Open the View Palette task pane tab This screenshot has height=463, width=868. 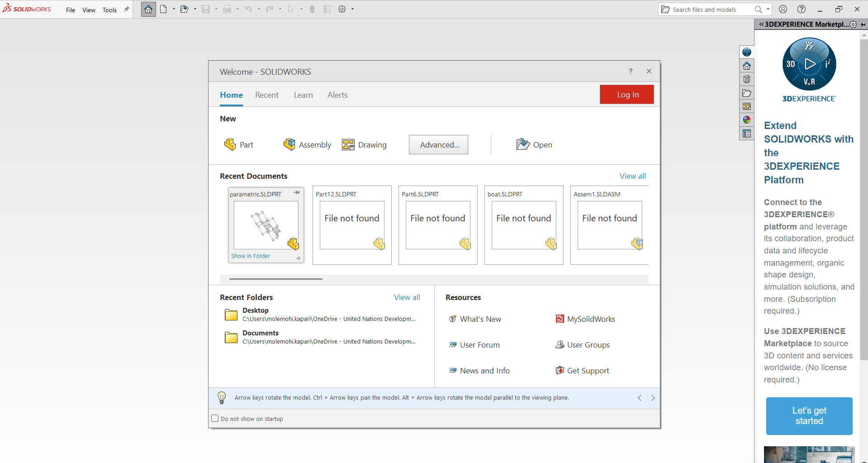pyautogui.click(x=747, y=107)
